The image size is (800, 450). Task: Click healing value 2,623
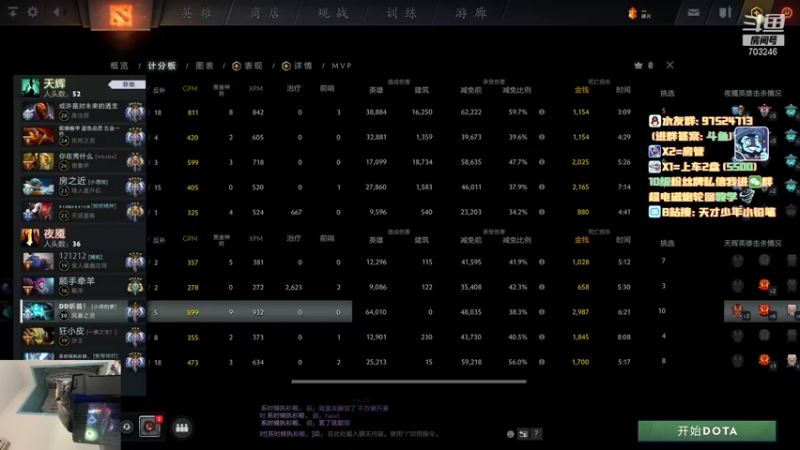[x=294, y=287]
